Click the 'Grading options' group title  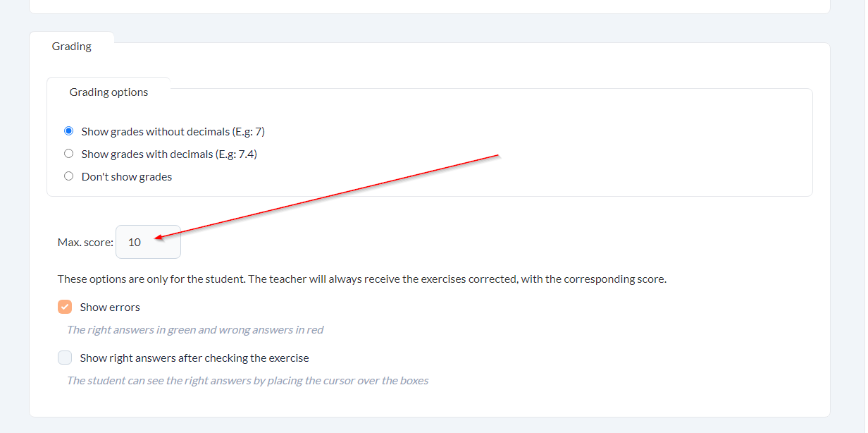(x=108, y=92)
